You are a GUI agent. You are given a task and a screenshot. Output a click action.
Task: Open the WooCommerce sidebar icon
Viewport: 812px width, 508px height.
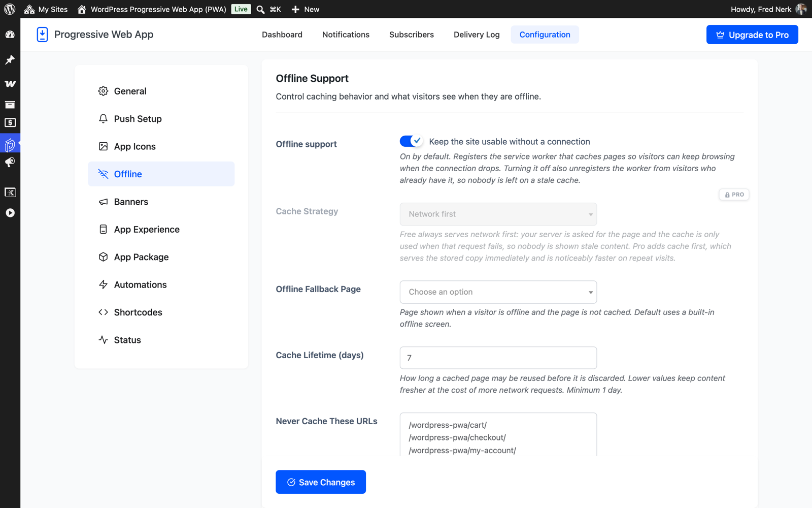pyautogui.click(x=10, y=84)
